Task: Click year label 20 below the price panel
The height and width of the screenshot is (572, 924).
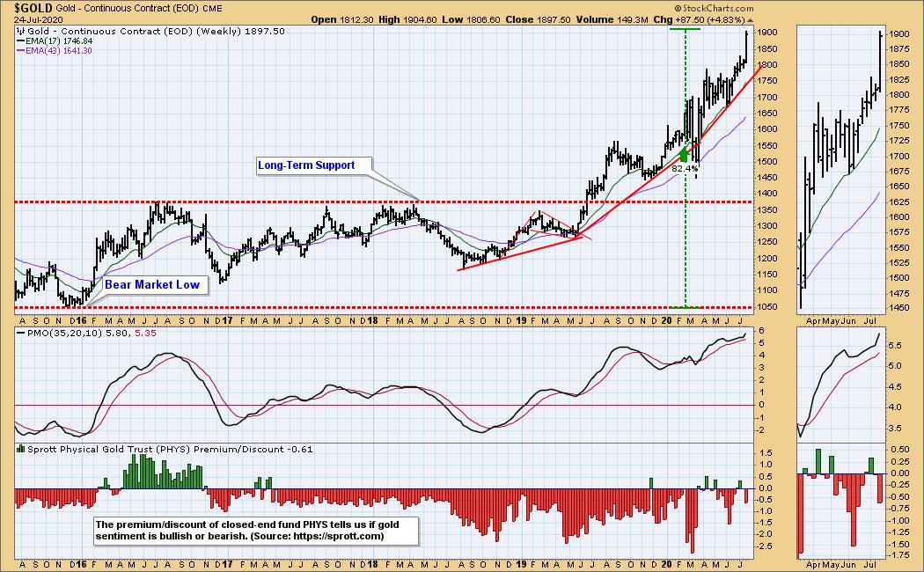Action: tap(666, 319)
